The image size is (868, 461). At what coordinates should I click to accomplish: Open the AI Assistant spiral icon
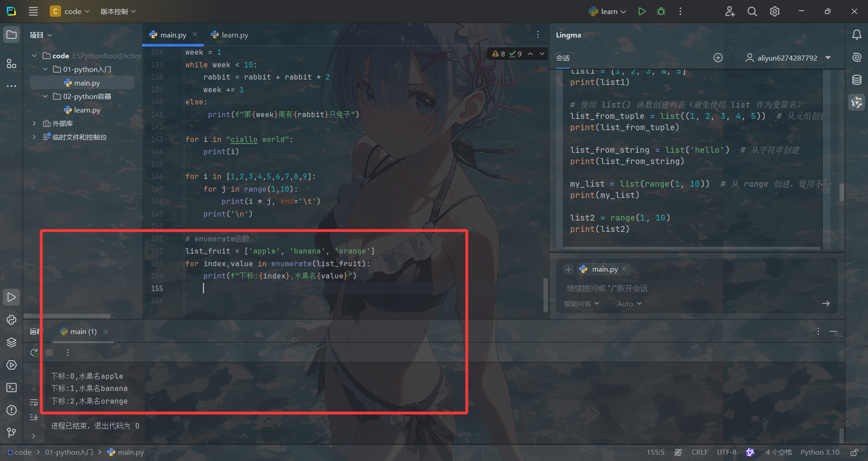click(857, 57)
